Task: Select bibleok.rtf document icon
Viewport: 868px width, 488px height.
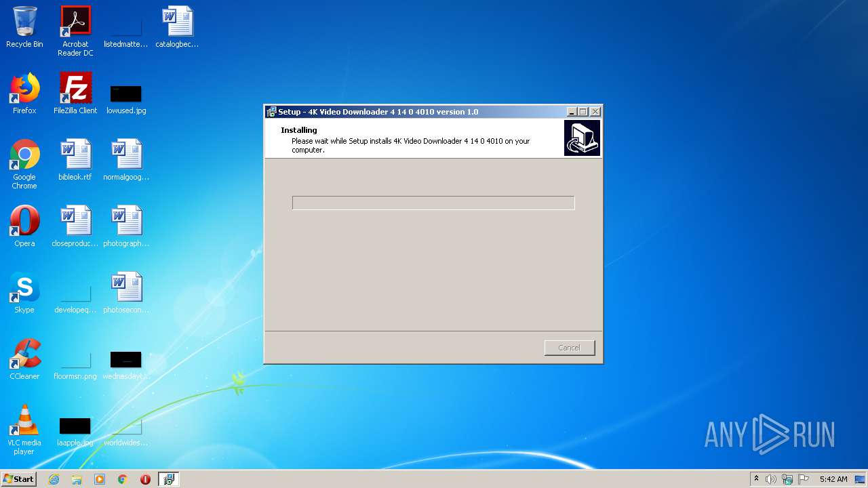Action: [x=75, y=160]
